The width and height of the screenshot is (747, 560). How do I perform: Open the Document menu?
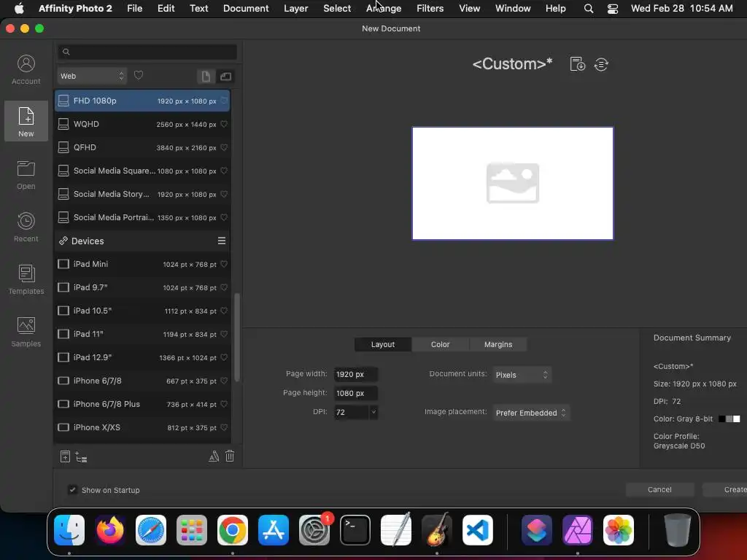tap(246, 9)
